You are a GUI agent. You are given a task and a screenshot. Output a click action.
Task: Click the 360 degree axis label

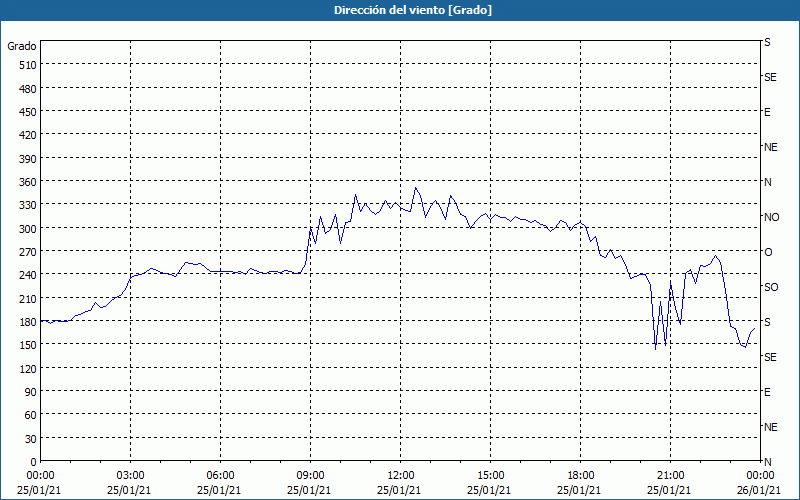[28, 182]
